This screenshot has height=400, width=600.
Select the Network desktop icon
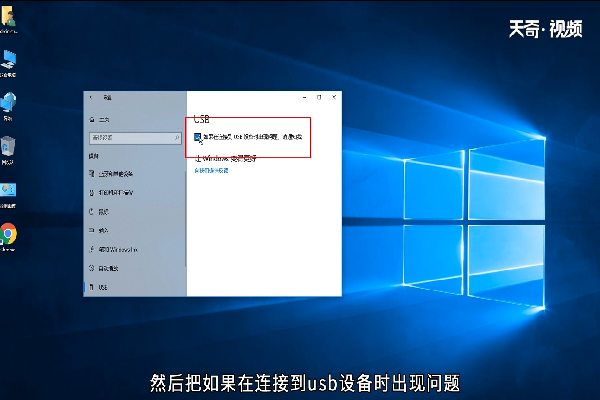coord(8,107)
